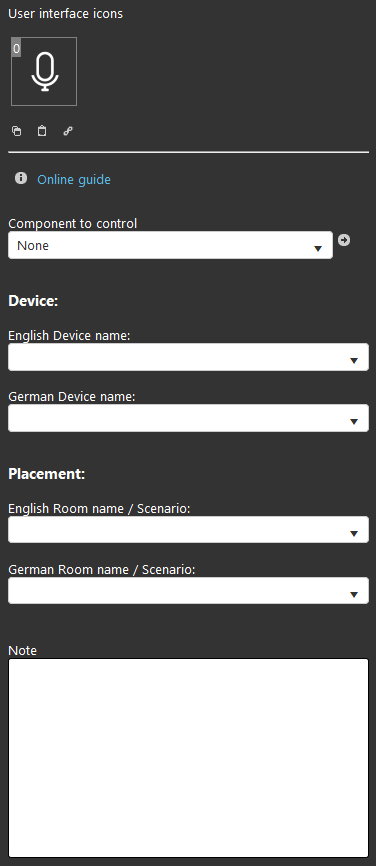Click inside the English Device name field
Image resolution: width=376 pixels, height=866 pixels.
tap(188, 357)
